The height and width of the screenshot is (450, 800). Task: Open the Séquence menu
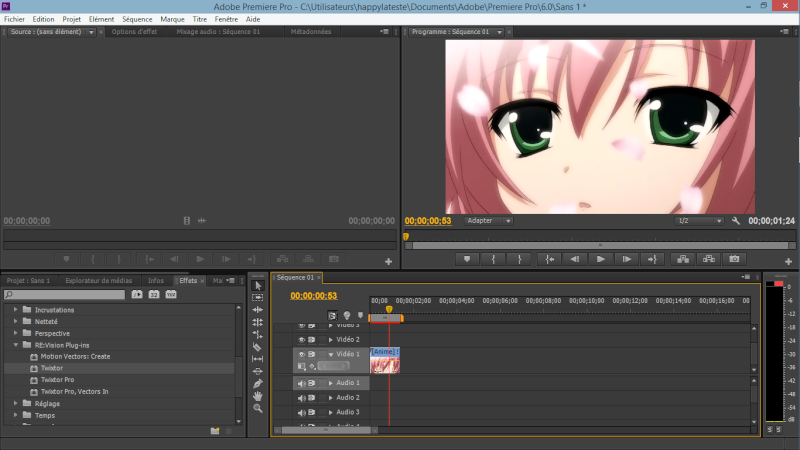click(x=137, y=19)
